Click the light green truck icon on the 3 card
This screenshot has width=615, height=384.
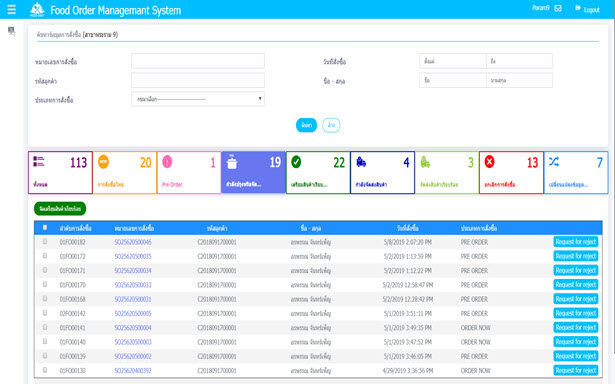[x=425, y=162]
